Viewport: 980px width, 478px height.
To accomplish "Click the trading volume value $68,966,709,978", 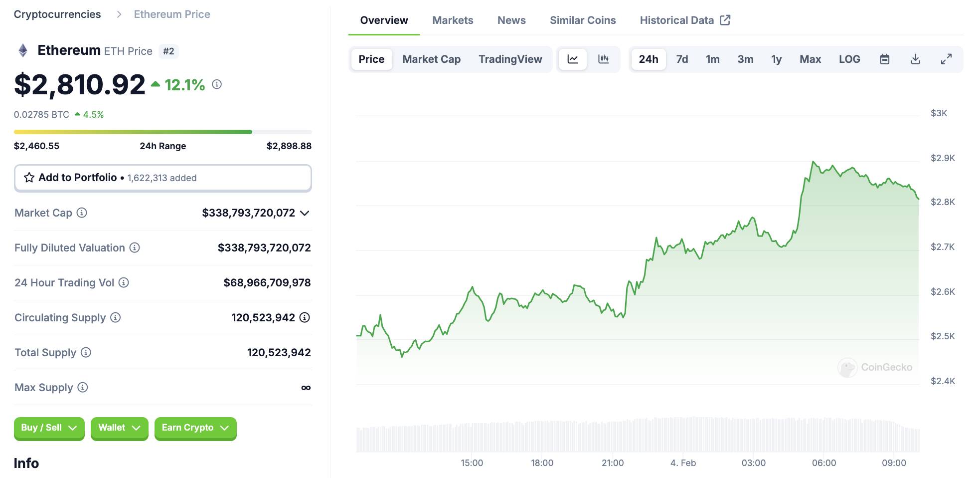I will [x=267, y=282].
